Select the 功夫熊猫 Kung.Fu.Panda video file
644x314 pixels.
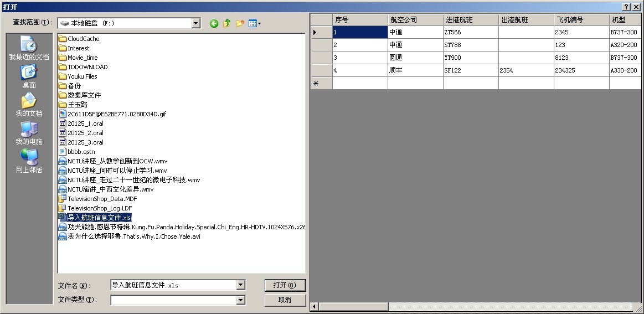coord(182,227)
